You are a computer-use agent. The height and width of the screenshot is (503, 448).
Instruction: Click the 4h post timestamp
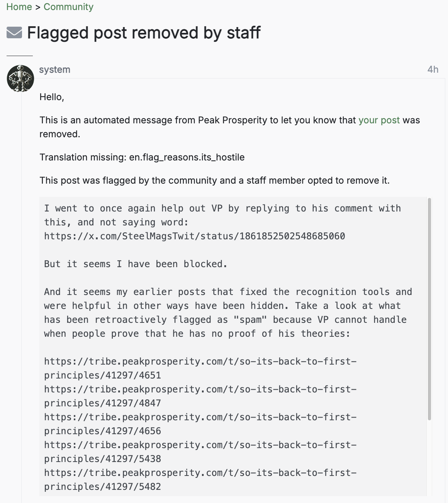click(x=433, y=70)
